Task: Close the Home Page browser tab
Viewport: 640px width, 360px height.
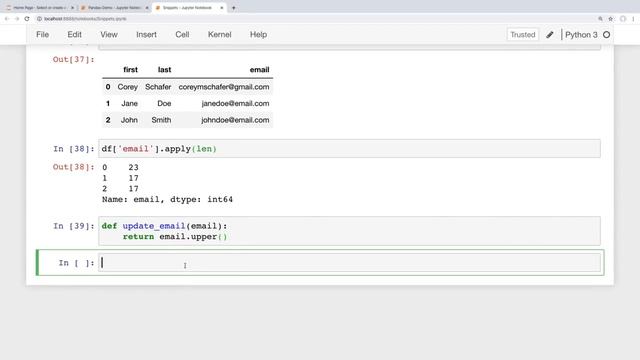Action: click(72, 7)
